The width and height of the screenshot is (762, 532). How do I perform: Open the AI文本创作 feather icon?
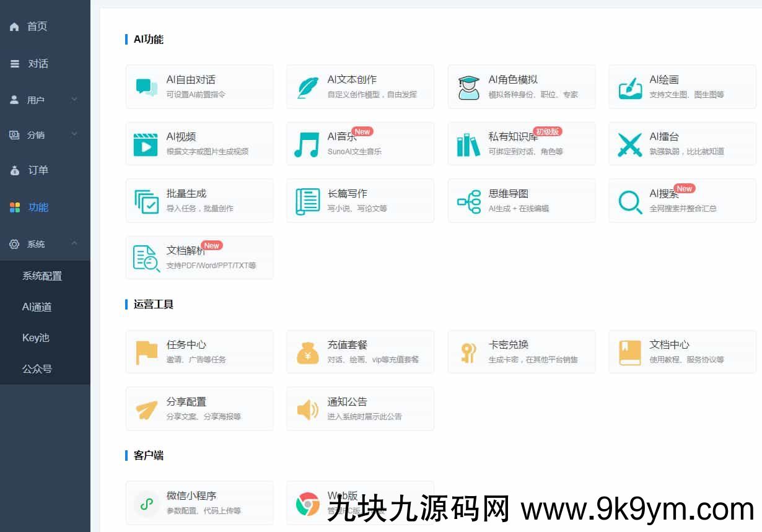pyautogui.click(x=308, y=87)
